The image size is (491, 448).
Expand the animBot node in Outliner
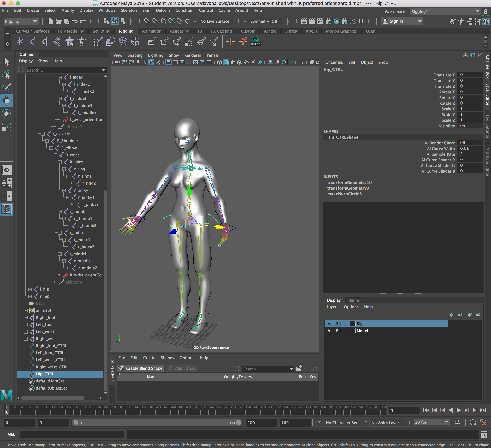point(26,310)
